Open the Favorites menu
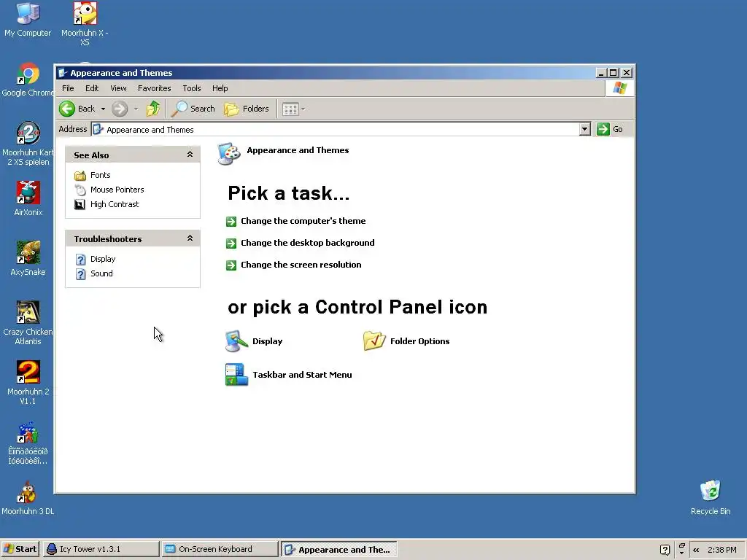Image resolution: width=747 pixels, height=560 pixels. [x=155, y=88]
